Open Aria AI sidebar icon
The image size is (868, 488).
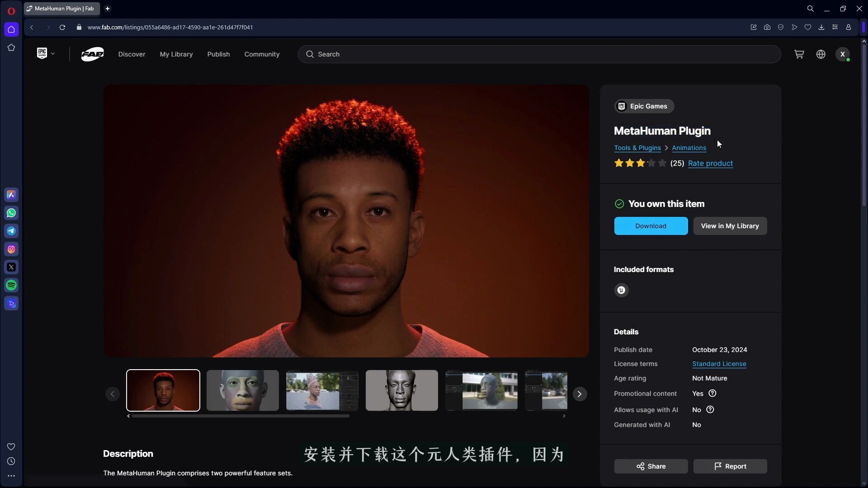11,195
